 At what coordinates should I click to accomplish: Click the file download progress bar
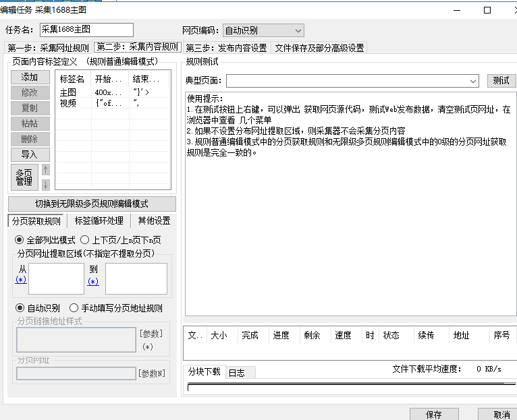click(x=351, y=387)
